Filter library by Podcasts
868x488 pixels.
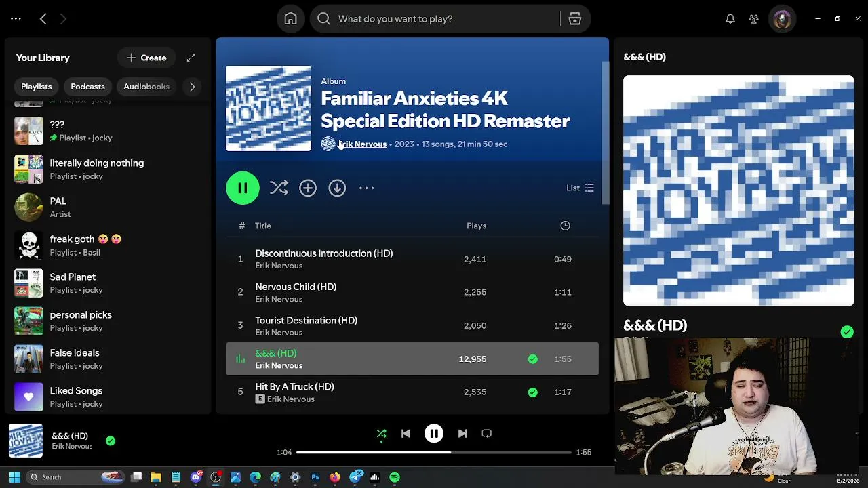(x=87, y=87)
